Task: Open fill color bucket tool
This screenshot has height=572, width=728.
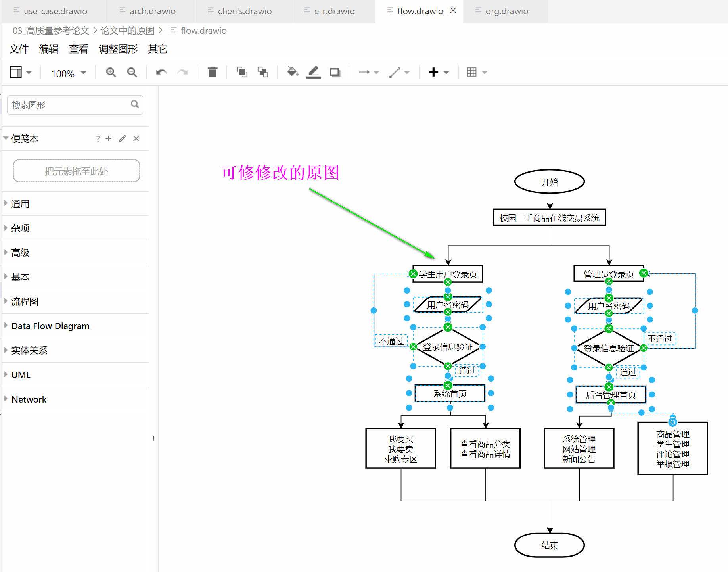Action: click(x=293, y=72)
